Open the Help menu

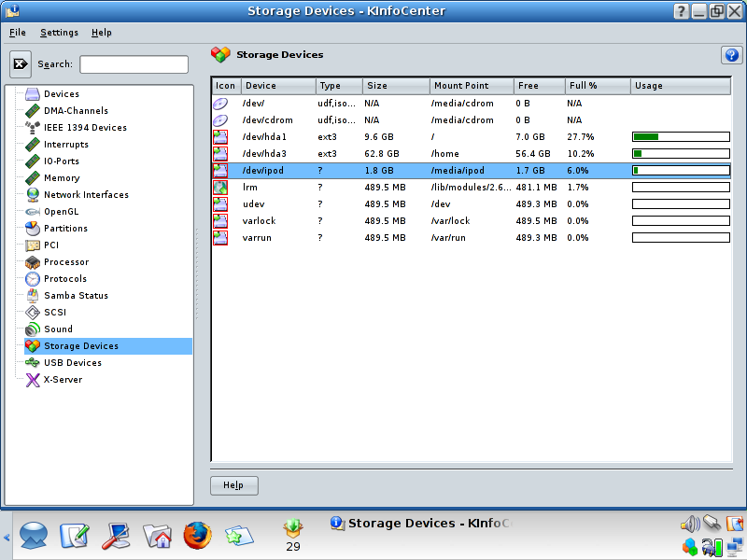(102, 33)
